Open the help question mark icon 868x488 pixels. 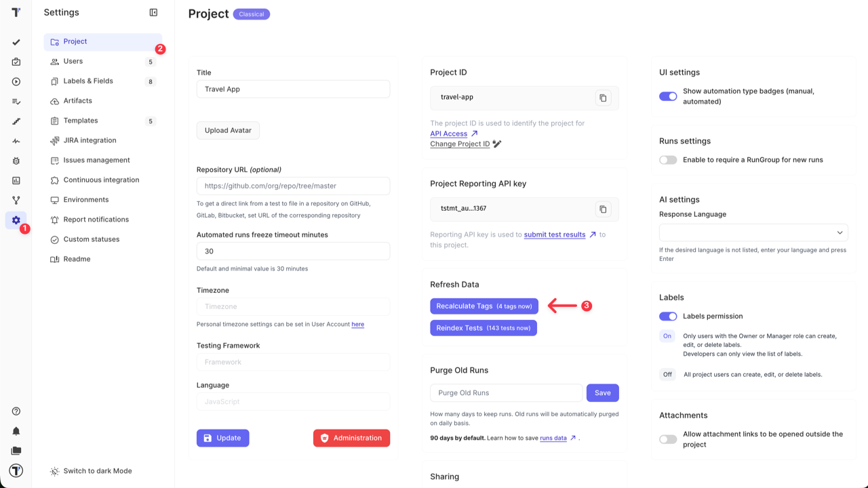pyautogui.click(x=16, y=411)
